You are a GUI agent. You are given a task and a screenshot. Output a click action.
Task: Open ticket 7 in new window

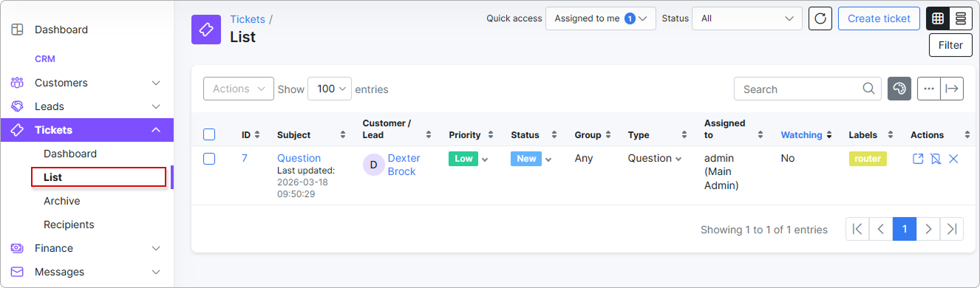pos(918,159)
